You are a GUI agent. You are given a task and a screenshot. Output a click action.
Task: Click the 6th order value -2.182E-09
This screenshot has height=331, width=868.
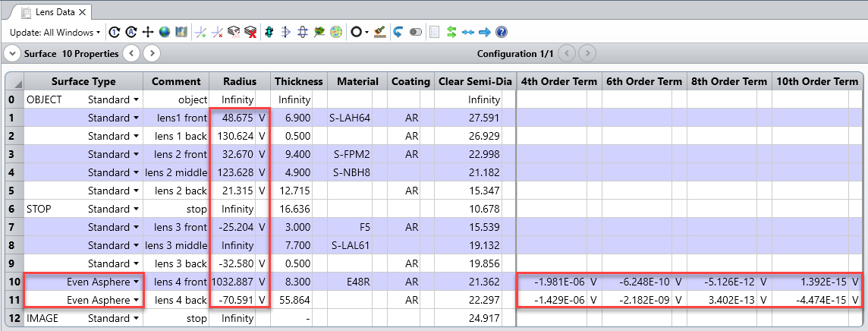(637, 301)
